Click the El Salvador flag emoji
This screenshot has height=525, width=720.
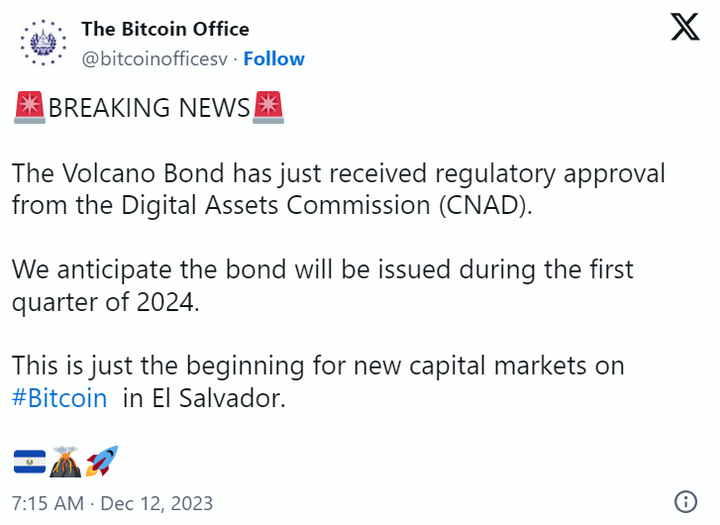[x=28, y=462]
